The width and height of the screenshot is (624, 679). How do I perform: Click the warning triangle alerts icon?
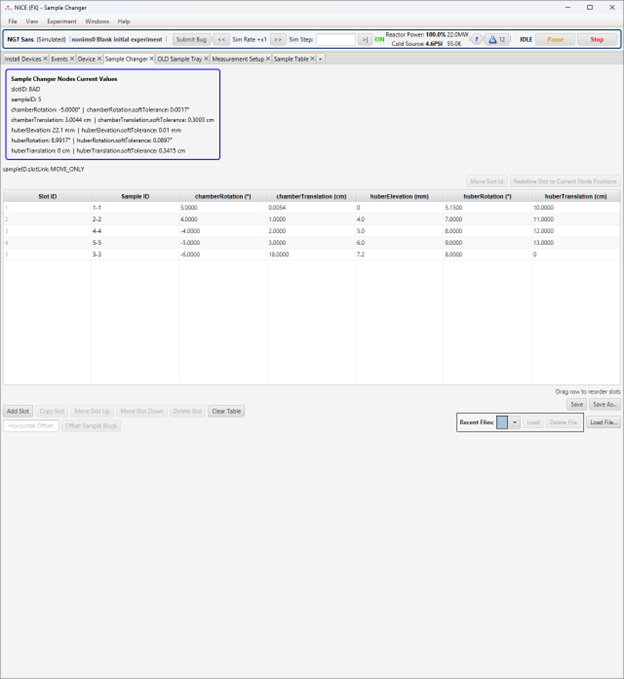(x=492, y=40)
